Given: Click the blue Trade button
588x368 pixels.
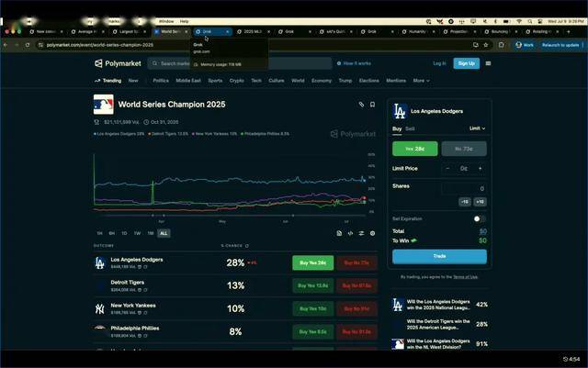Looking at the screenshot, I should coord(439,256).
